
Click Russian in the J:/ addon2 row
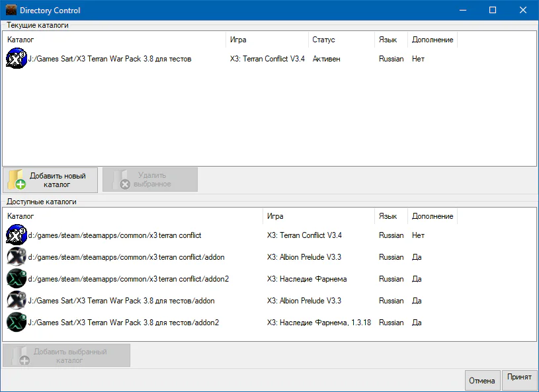[x=391, y=323]
